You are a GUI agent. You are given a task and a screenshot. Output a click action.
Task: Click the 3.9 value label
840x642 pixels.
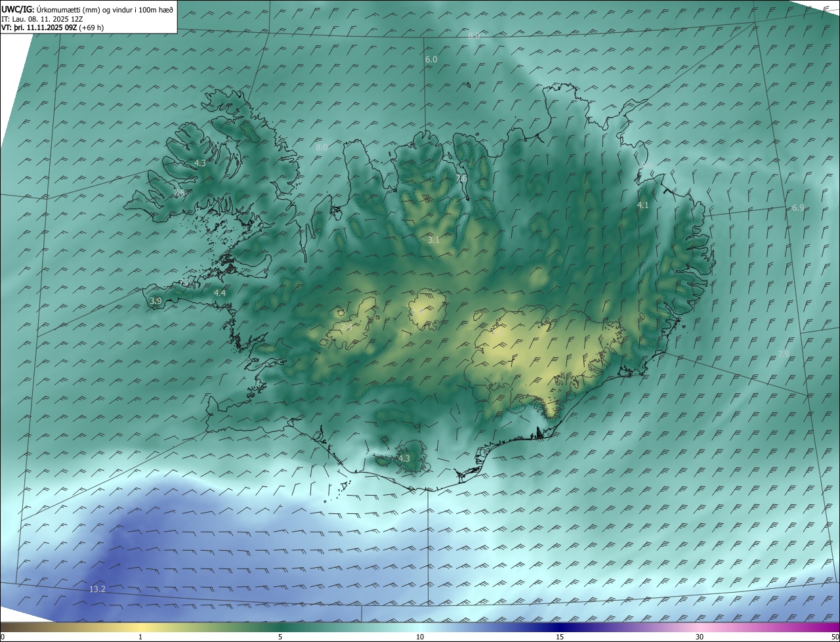tap(156, 301)
